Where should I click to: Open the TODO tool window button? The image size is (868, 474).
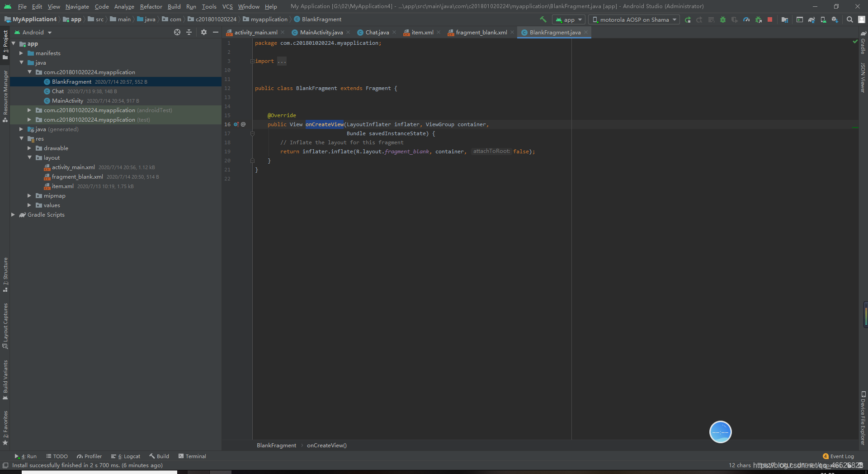click(x=57, y=456)
